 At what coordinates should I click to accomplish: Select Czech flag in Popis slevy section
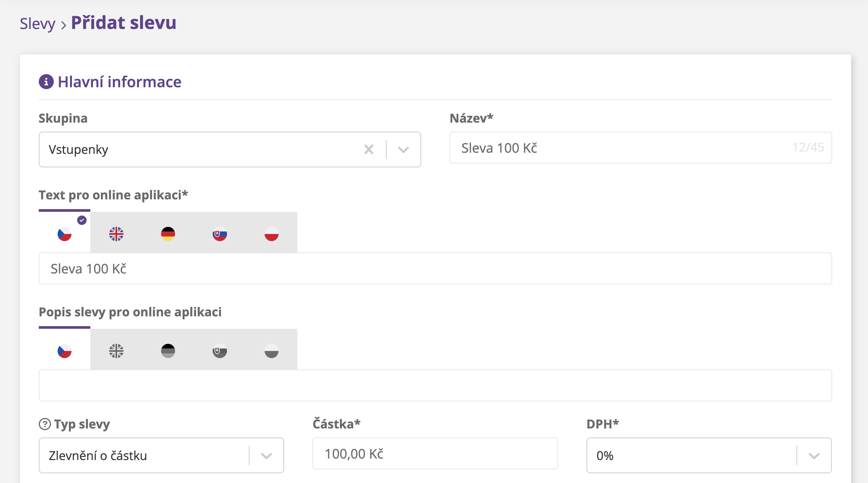tap(64, 351)
